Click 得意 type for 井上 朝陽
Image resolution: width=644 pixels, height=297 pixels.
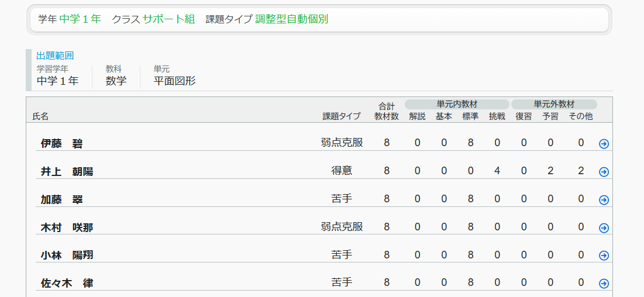click(342, 170)
